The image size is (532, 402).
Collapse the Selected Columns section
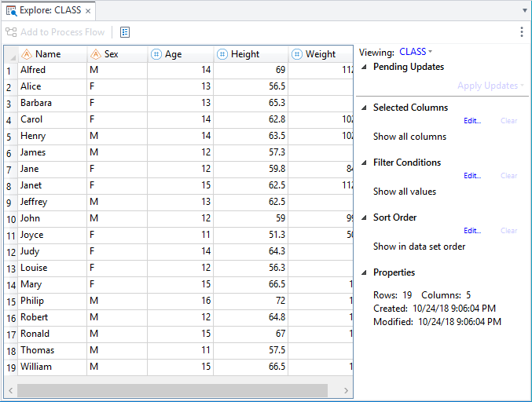pos(365,108)
